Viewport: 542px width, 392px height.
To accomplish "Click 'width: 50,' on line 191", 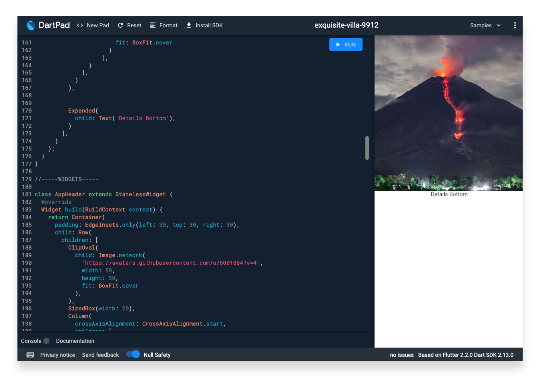I will (98, 270).
